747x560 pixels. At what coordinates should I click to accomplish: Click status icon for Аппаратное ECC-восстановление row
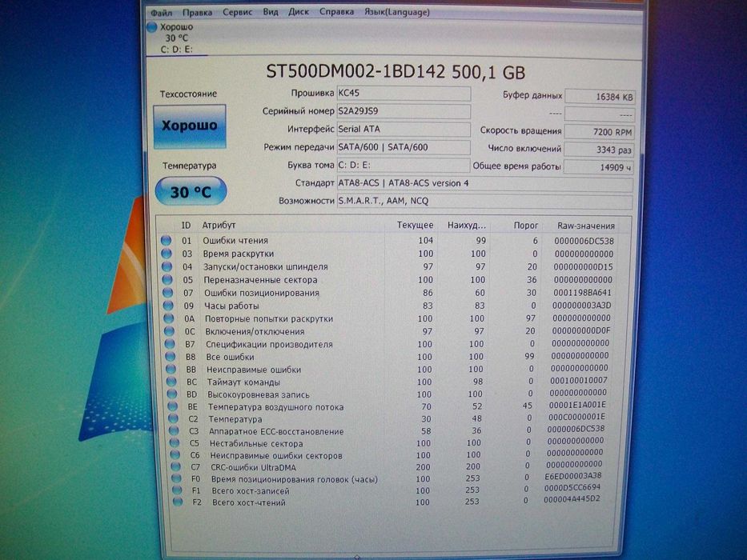click(174, 430)
